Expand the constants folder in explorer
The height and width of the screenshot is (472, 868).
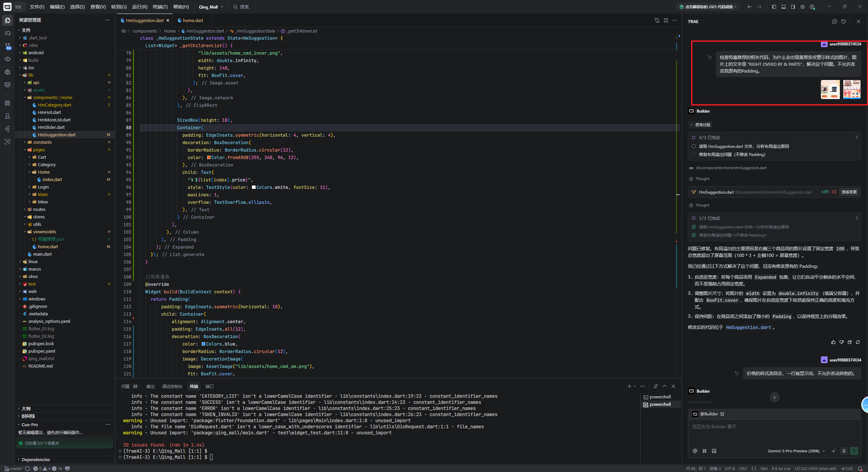coord(42,142)
